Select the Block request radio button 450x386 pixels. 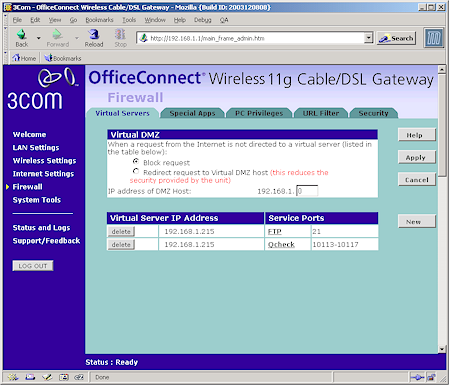point(136,162)
